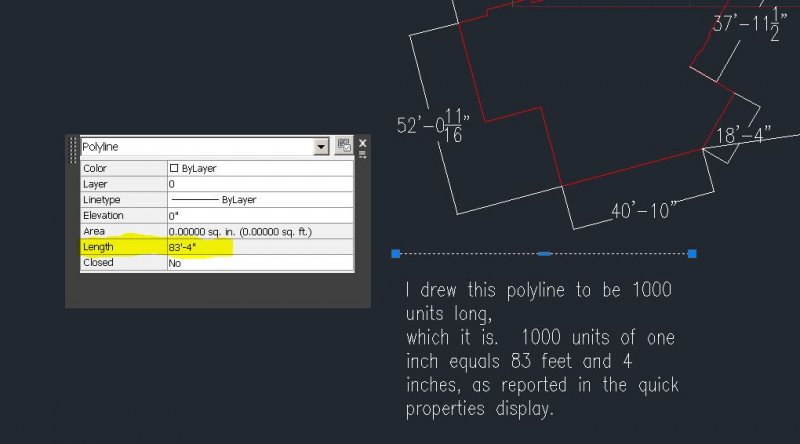Click the ByLayer color swatch square

tap(174, 168)
